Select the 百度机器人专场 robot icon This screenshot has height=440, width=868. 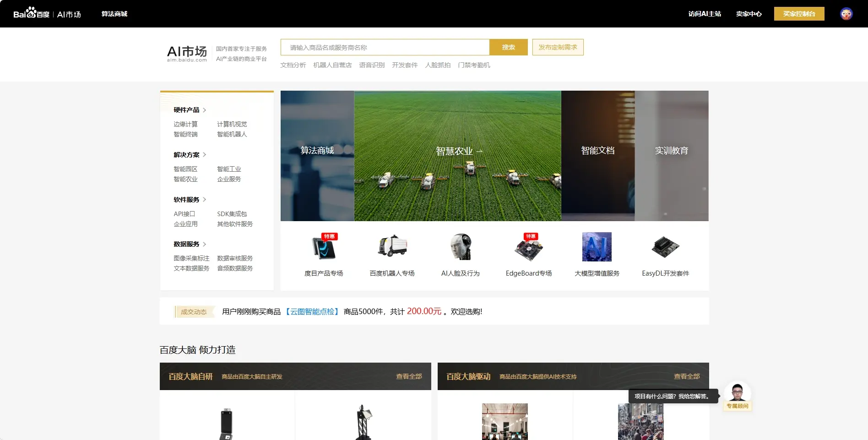coord(392,247)
